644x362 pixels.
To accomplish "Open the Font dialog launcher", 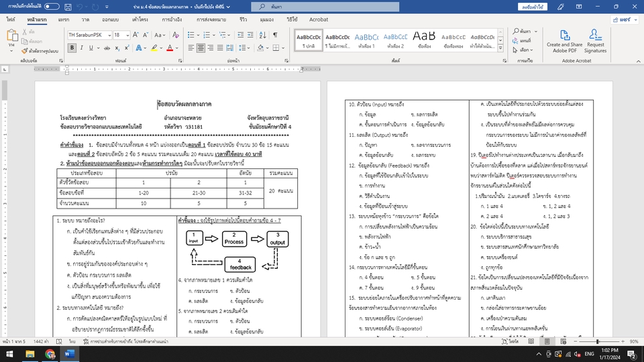I will click(180, 61).
